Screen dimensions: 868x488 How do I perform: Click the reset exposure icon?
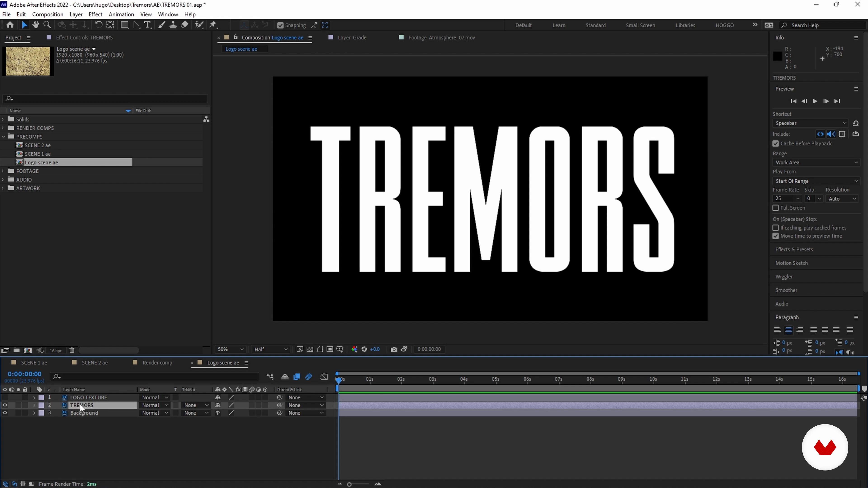pos(364,349)
